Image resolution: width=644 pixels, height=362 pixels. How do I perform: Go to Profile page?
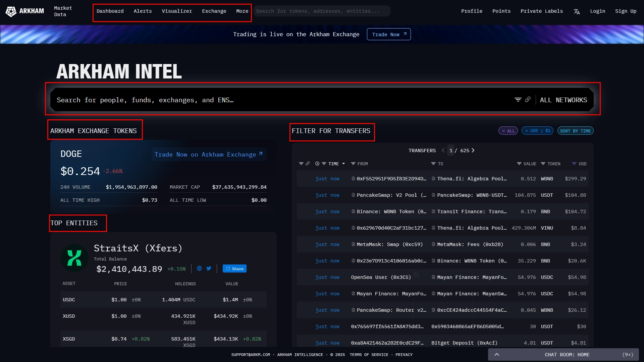472,11
